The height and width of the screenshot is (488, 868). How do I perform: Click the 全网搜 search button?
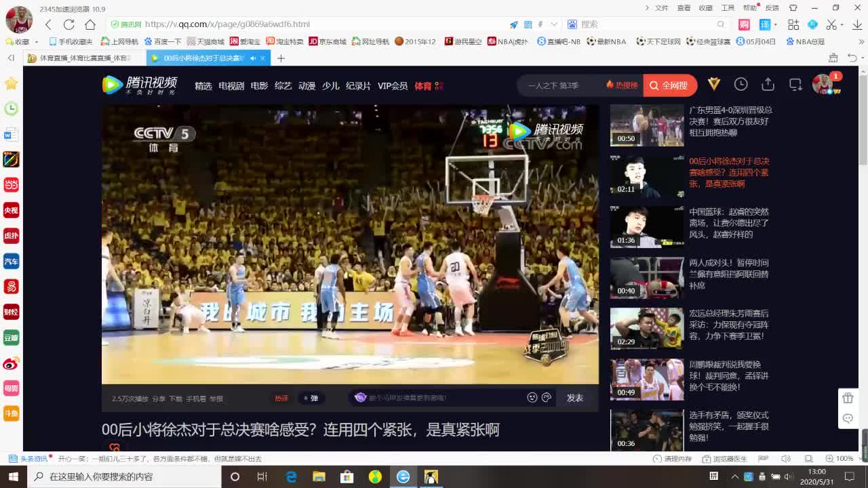click(x=669, y=85)
